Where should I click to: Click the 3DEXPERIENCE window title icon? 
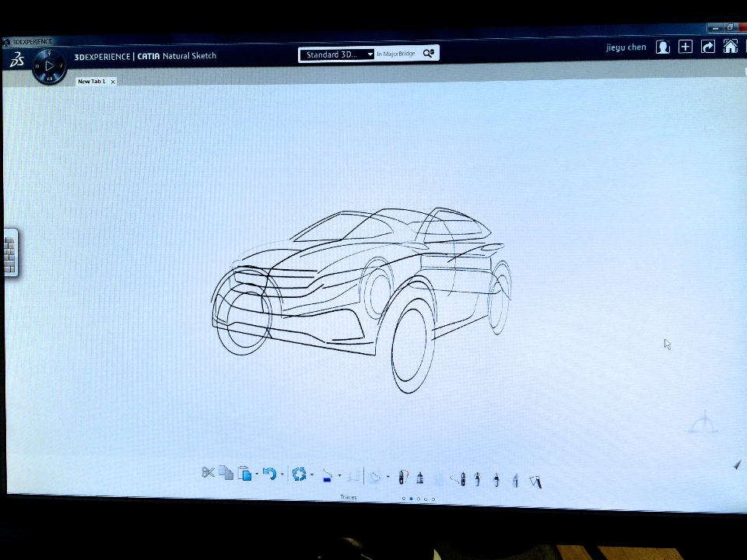(6, 42)
